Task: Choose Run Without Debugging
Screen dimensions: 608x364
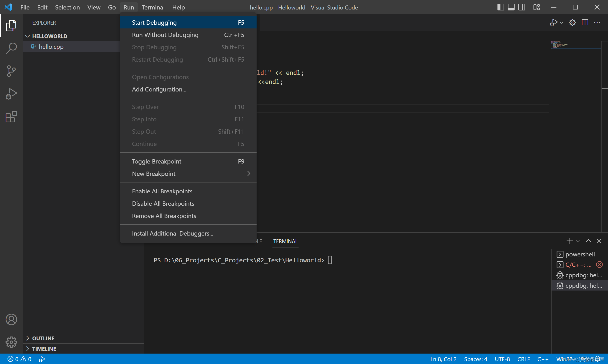Action: (x=188, y=35)
